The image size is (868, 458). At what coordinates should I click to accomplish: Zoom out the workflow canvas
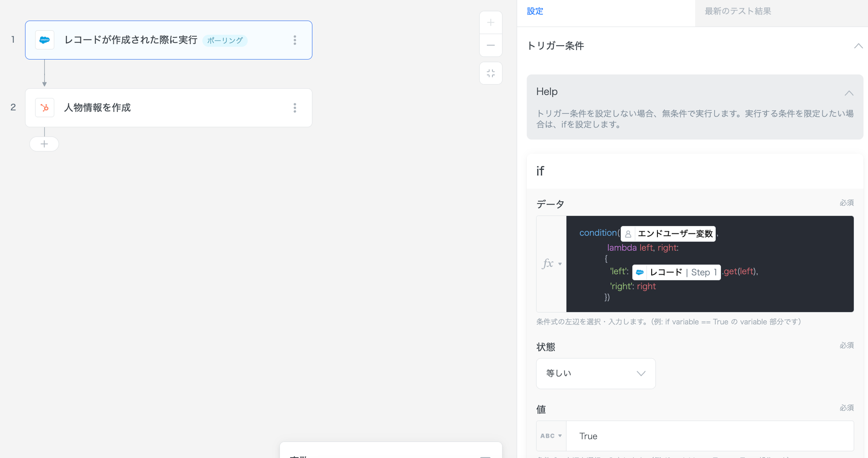pos(491,45)
